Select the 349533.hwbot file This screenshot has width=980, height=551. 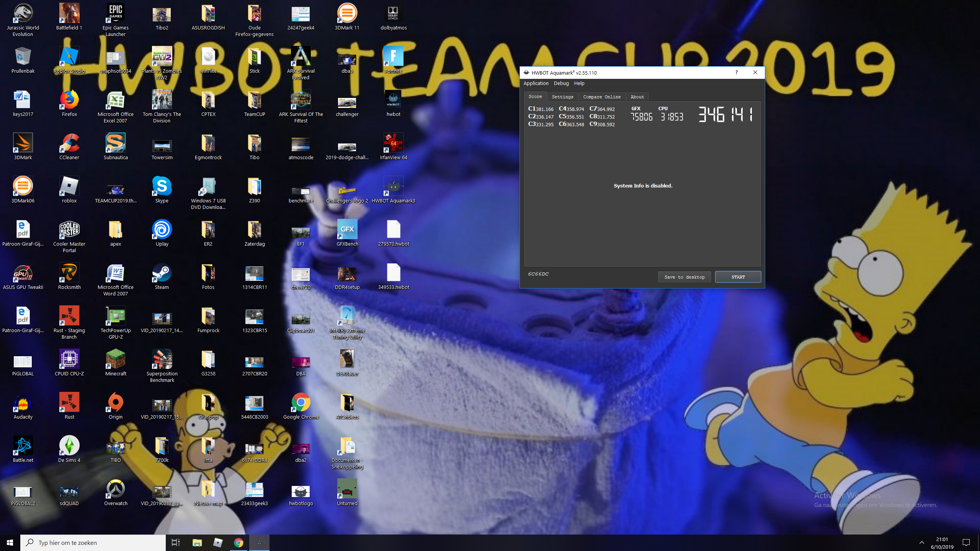394,277
